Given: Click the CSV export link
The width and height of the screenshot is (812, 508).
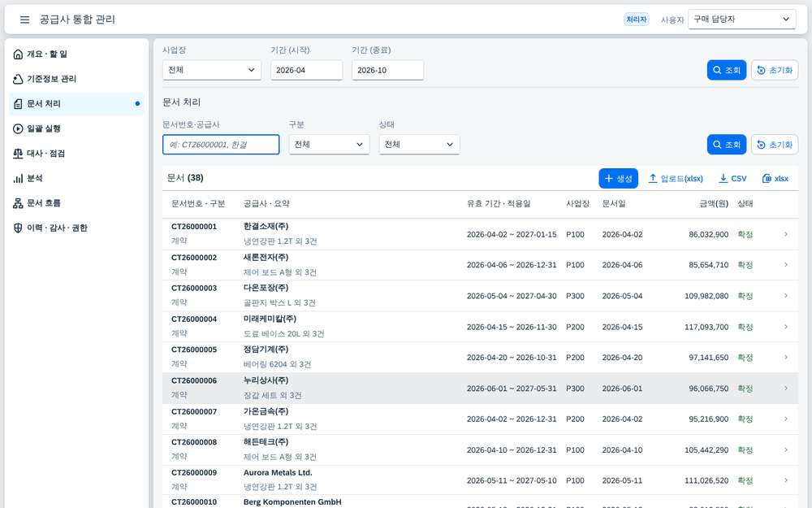Looking at the screenshot, I should pos(732,178).
